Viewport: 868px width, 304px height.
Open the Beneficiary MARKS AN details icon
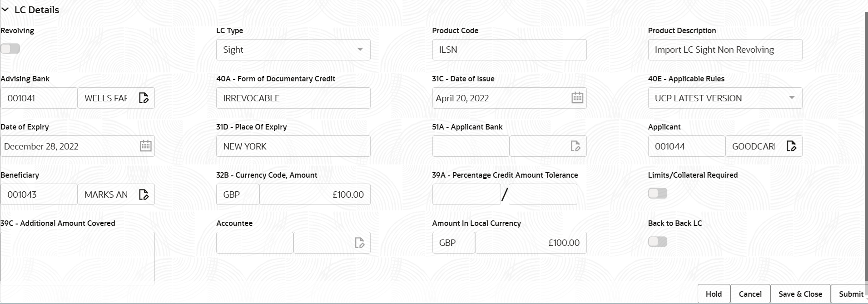coord(144,194)
